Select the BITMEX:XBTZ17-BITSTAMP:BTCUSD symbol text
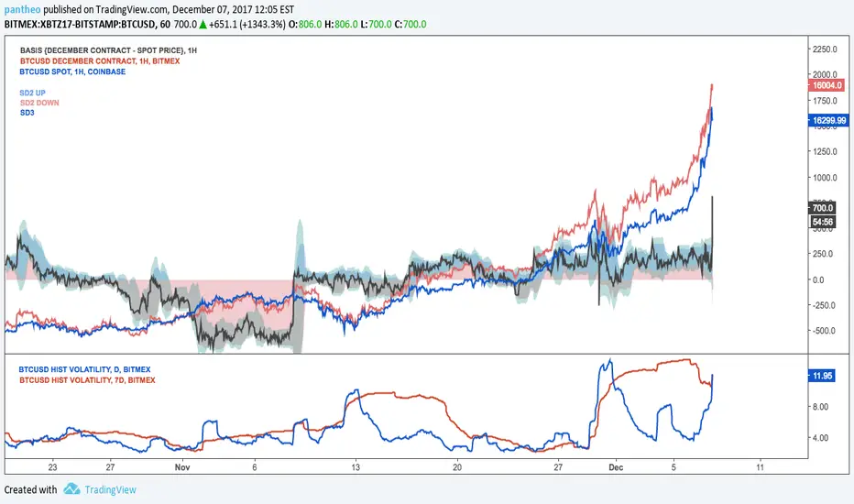 (80, 25)
